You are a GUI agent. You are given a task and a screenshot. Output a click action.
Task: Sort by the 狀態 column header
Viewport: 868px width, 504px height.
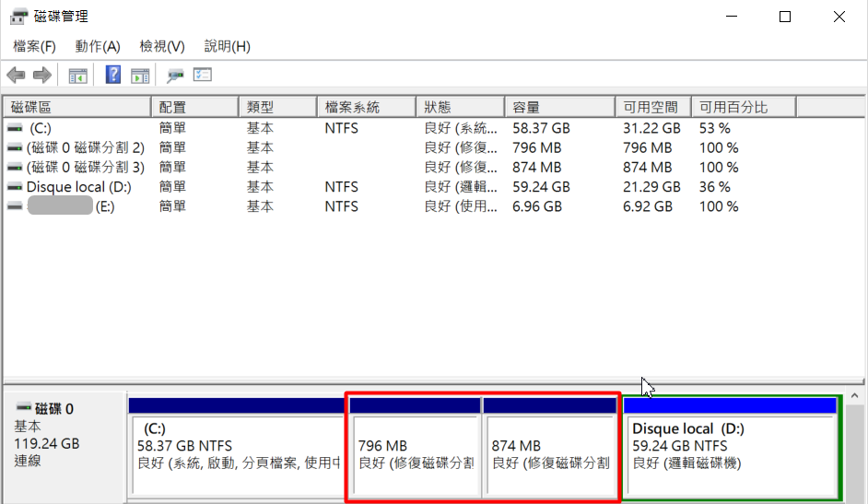(x=461, y=107)
